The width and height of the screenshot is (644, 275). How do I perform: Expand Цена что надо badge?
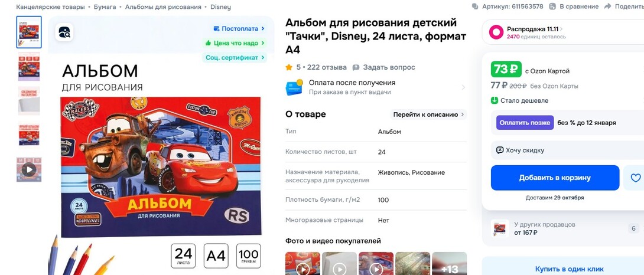click(x=235, y=43)
